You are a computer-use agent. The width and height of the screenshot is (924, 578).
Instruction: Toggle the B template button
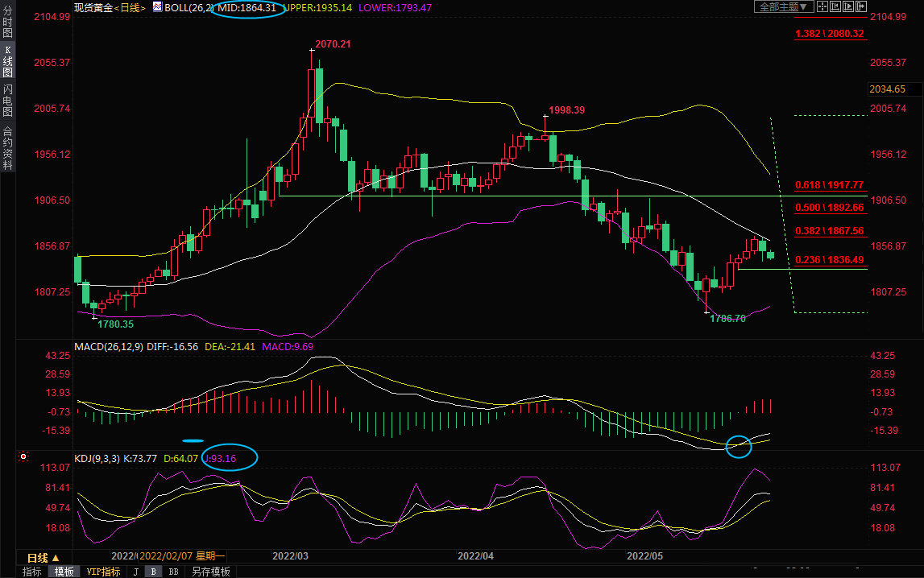click(154, 572)
